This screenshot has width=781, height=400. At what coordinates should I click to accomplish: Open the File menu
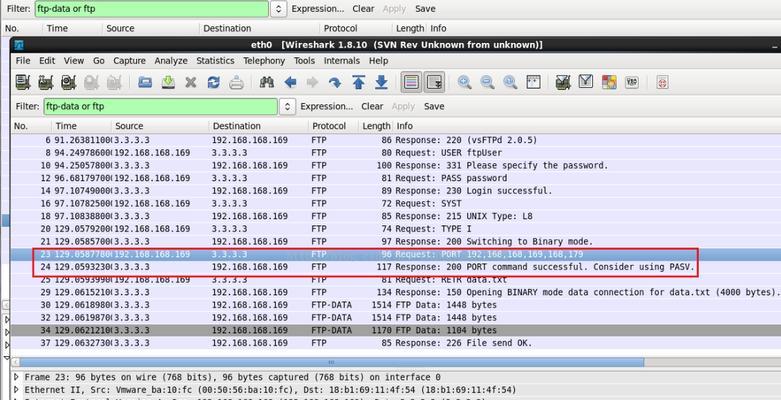[23, 61]
